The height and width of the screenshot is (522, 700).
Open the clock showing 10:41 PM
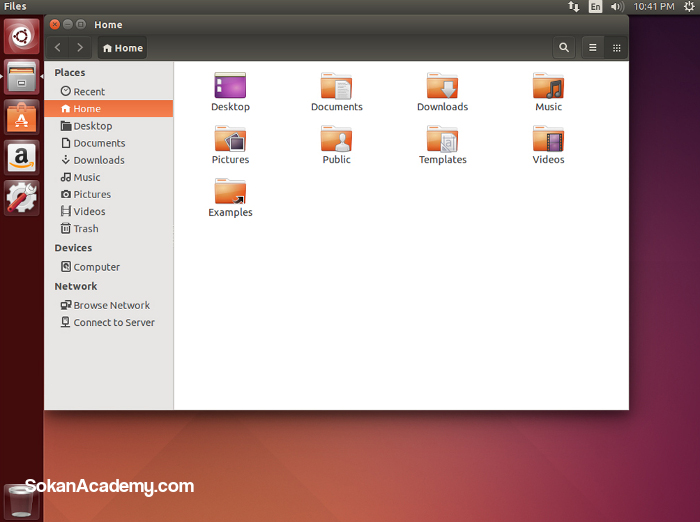tap(654, 6)
